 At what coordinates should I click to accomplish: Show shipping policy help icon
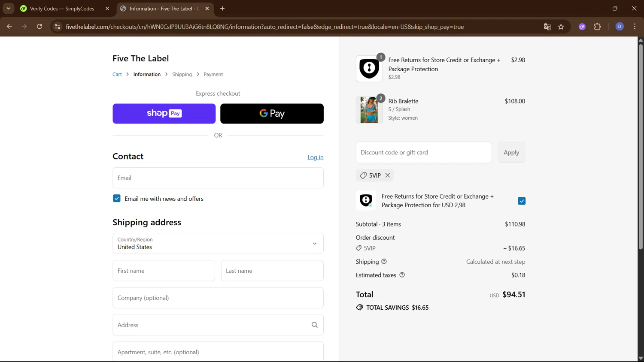coord(384,262)
